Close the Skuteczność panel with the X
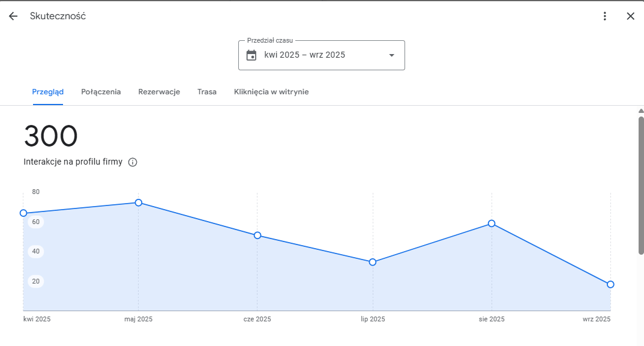The width and height of the screenshot is (644, 346). [x=630, y=16]
